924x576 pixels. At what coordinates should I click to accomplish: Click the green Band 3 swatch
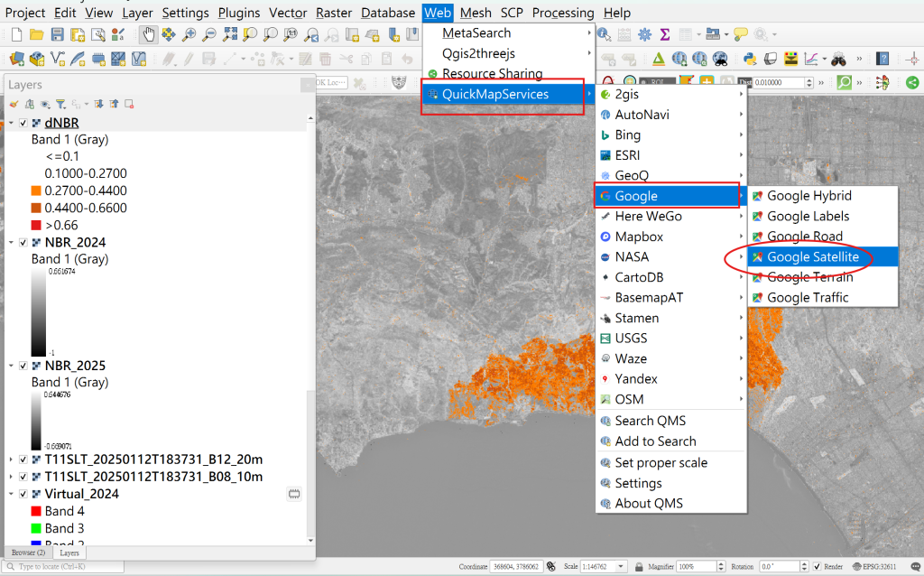tap(36, 528)
